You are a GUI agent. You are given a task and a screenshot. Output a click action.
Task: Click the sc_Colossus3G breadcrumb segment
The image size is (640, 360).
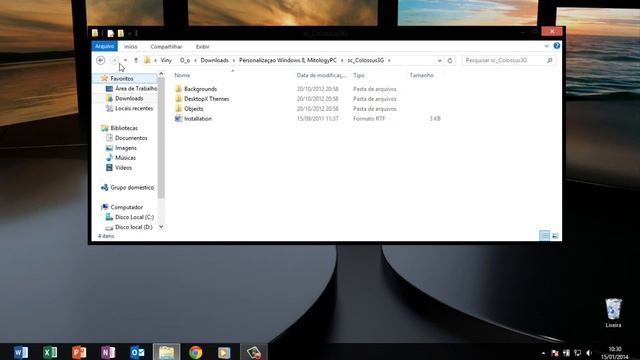(x=366, y=60)
